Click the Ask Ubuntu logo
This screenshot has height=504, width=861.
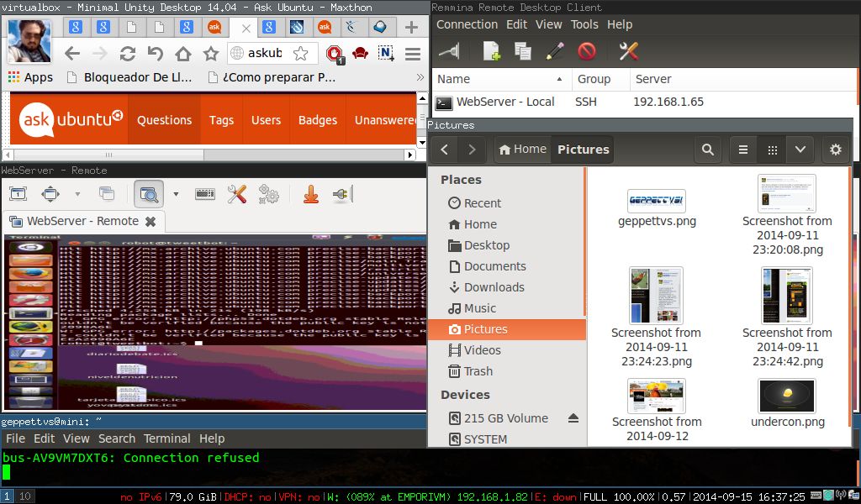71,119
